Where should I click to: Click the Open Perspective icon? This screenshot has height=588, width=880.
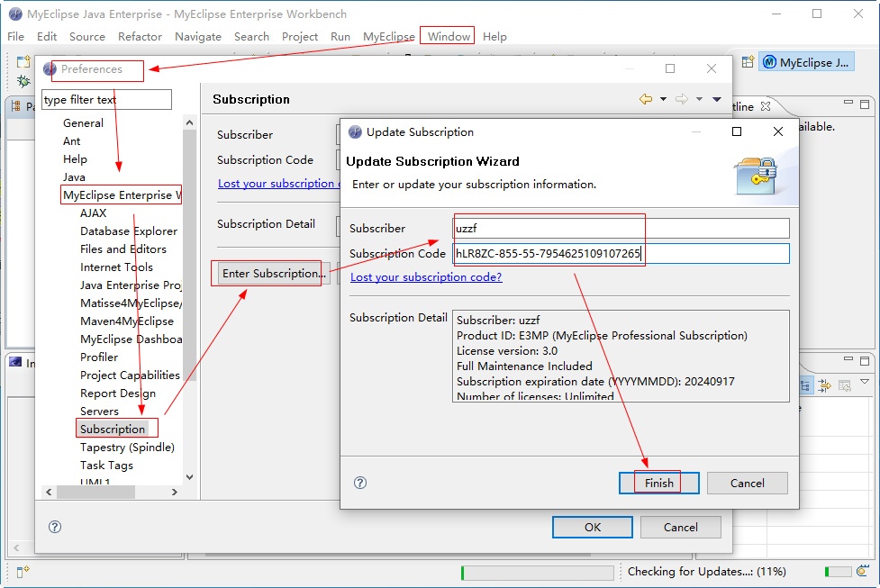click(x=748, y=62)
